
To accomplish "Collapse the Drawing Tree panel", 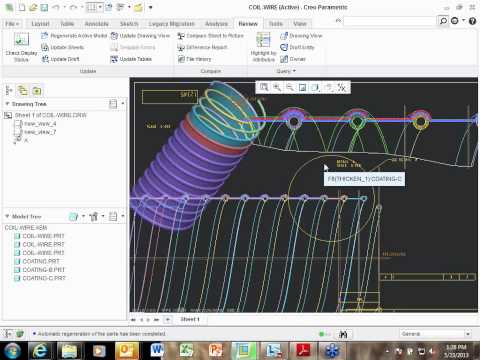I will [x=7, y=104].
